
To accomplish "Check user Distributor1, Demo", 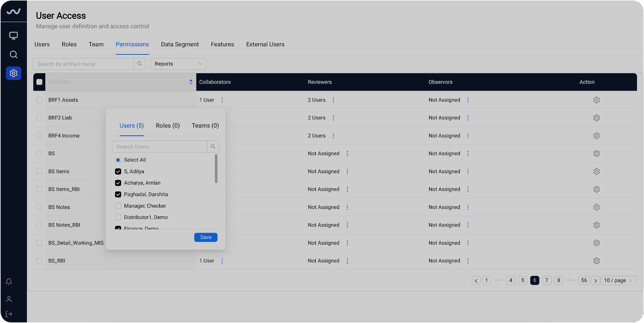I will point(118,217).
